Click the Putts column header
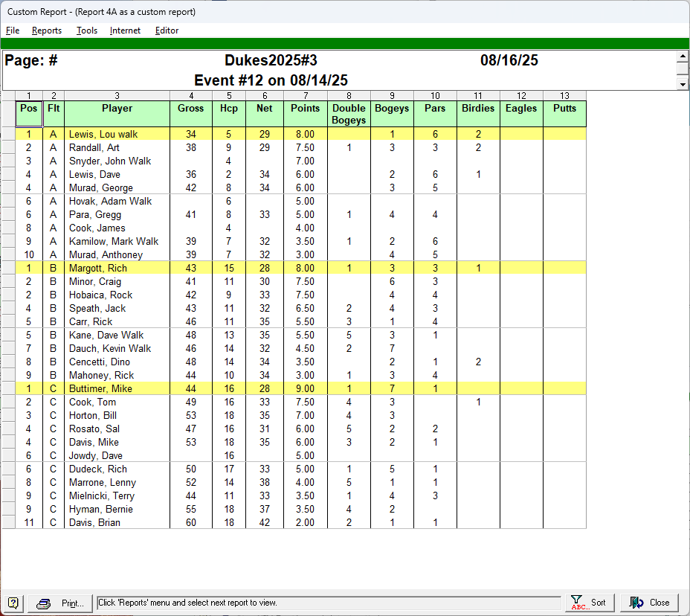 pyautogui.click(x=564, y=109)
